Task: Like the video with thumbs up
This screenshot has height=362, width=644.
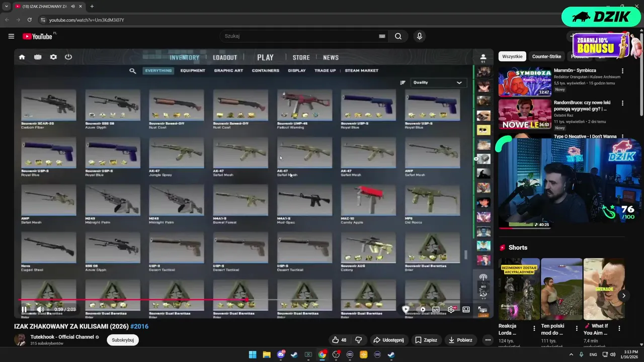Action: (339, 340)
